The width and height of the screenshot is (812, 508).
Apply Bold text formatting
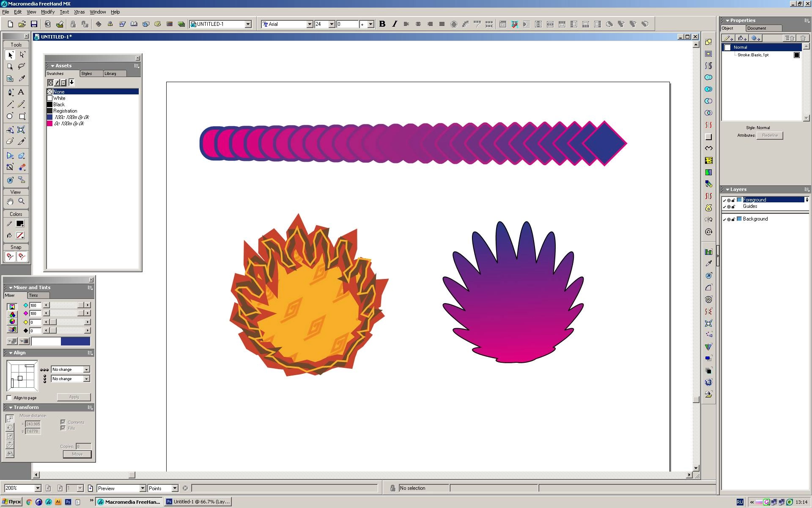[x=382, y=24]
